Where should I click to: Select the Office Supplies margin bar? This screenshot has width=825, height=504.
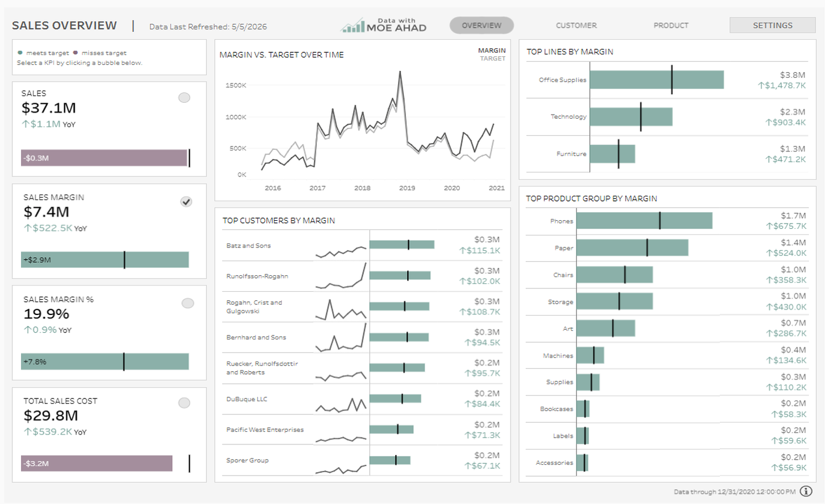[657, 79]
